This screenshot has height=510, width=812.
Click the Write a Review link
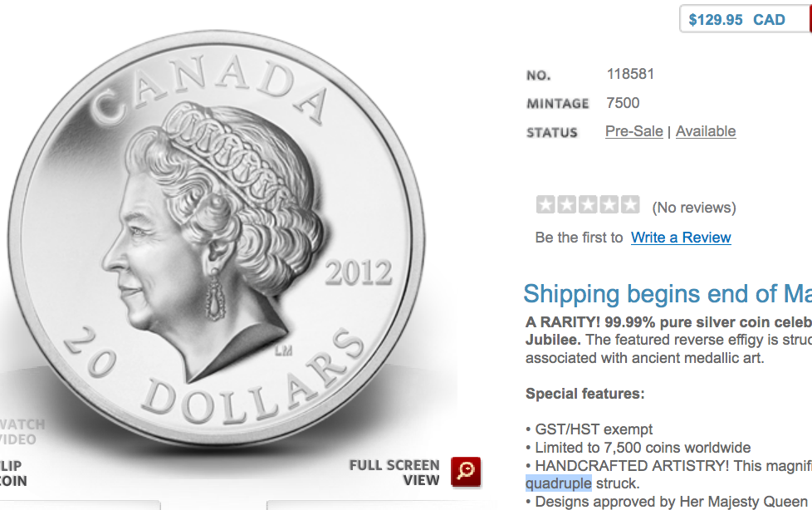pos(681,238)
